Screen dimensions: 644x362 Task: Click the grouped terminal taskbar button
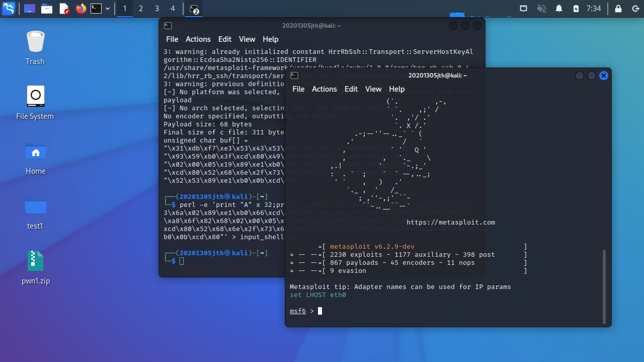pos(194,9)
